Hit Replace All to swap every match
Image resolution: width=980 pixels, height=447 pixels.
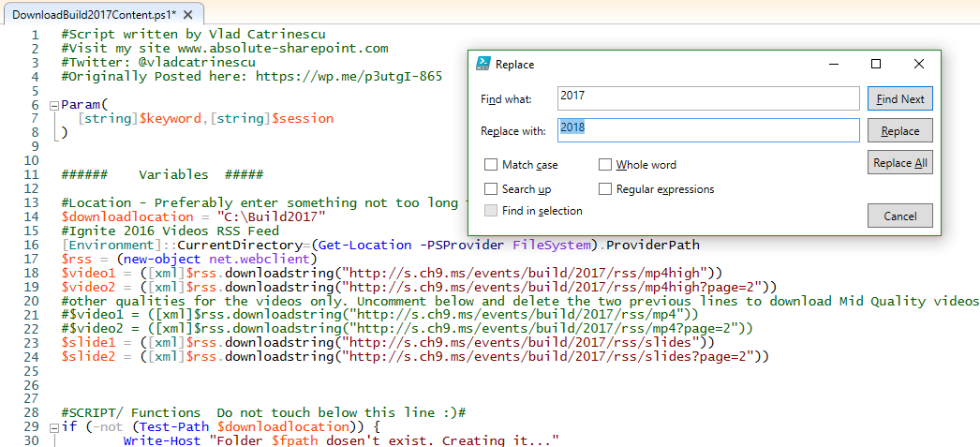[x=899, y=163]
